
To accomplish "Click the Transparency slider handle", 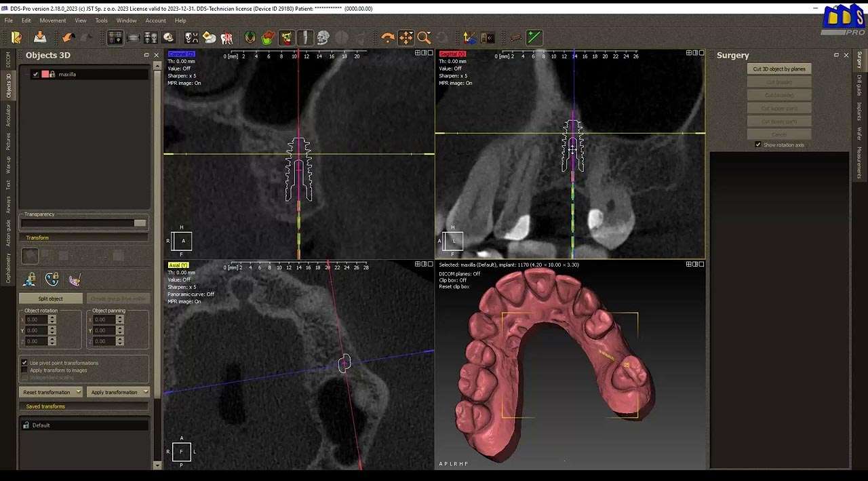I will click(x=140, y=223).
